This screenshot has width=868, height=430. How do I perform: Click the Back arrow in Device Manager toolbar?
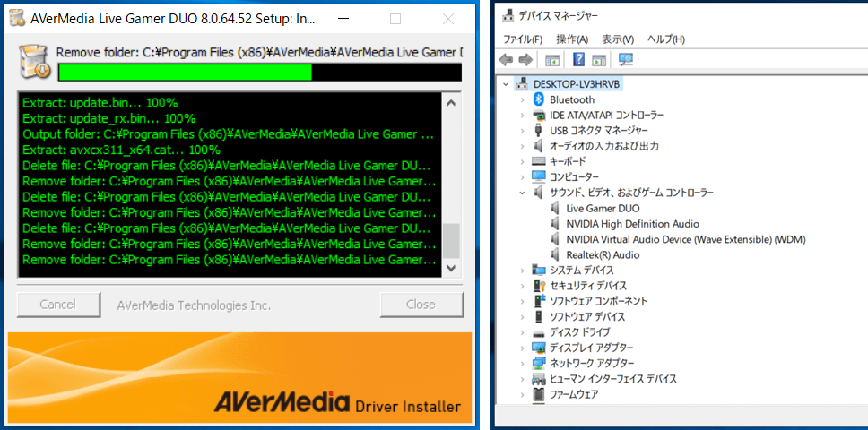(x=506, y=60)
